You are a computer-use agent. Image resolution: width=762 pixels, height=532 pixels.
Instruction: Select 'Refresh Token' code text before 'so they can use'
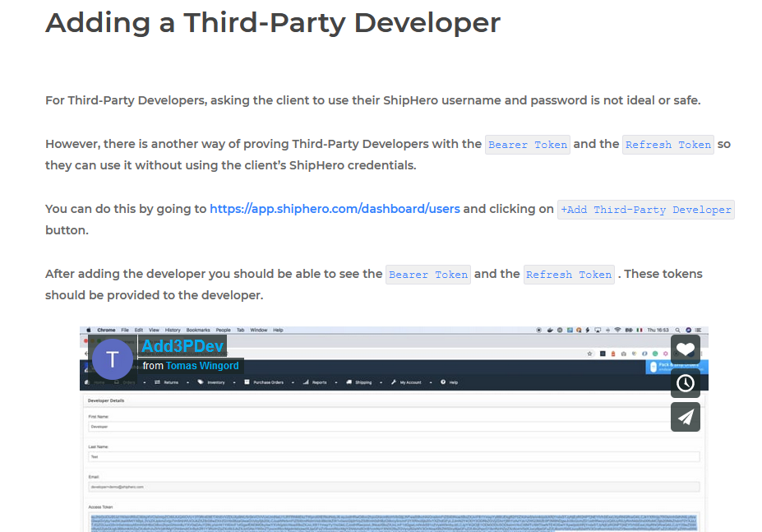pyautogui.click(x=667, y=145)
